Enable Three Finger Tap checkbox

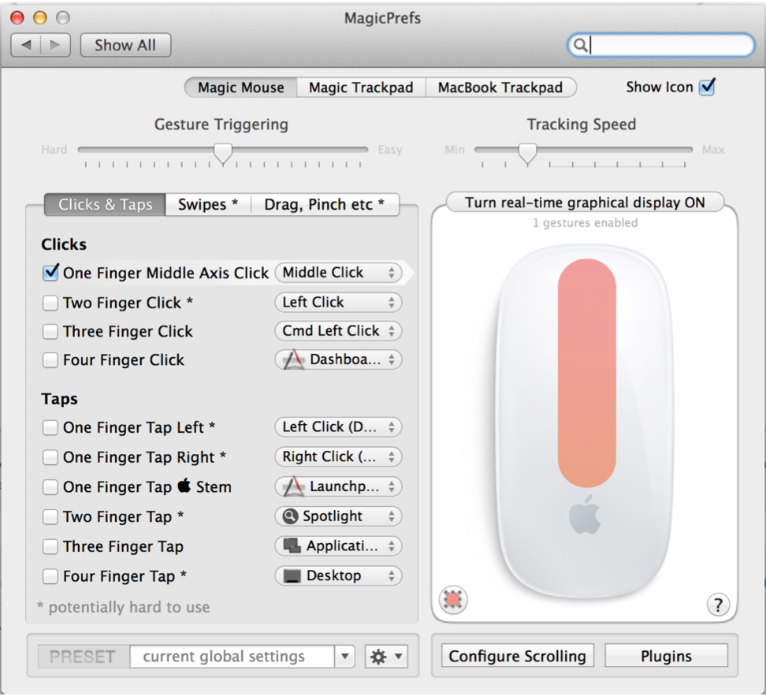click(x=50, y=546)
